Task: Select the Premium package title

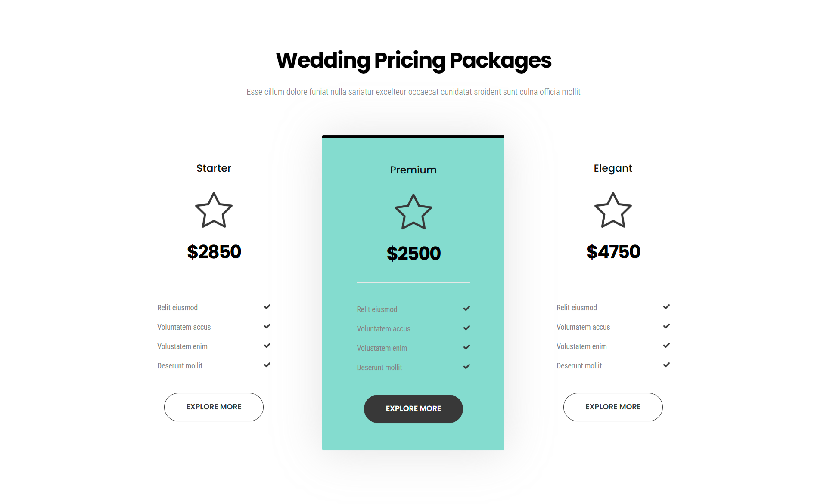Action: click(413, 170)
